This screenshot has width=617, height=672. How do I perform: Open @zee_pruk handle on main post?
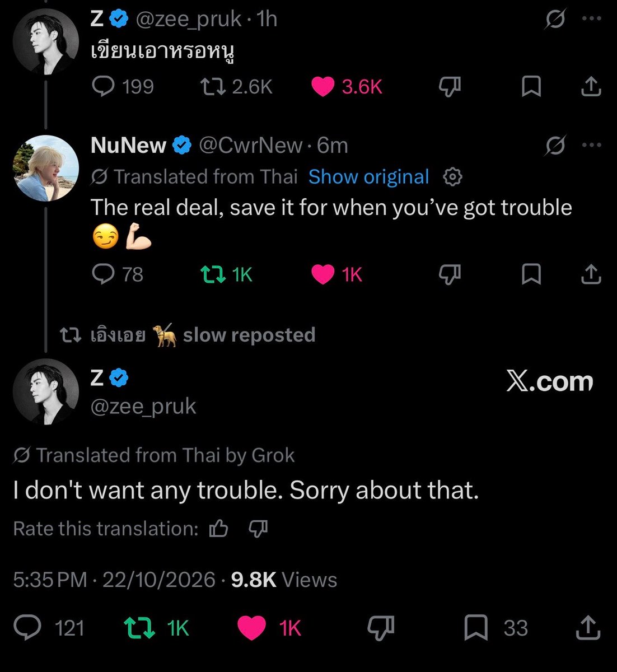pos(143,406)
